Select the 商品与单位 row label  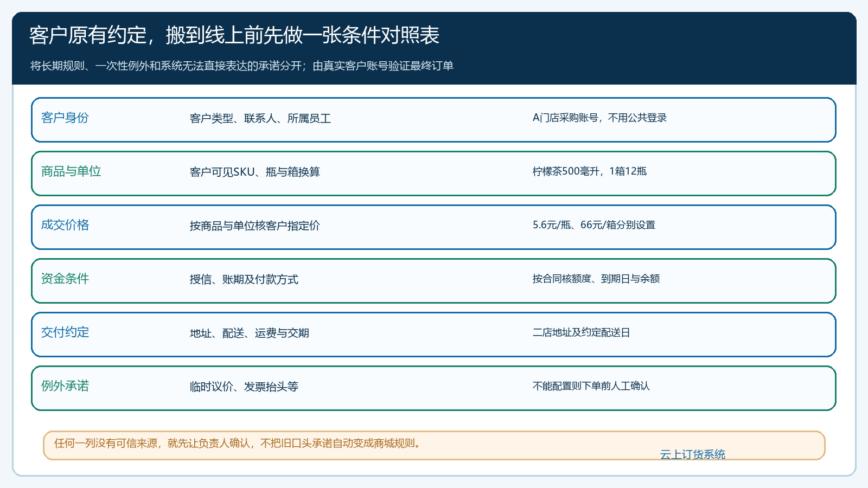point(71,171)
